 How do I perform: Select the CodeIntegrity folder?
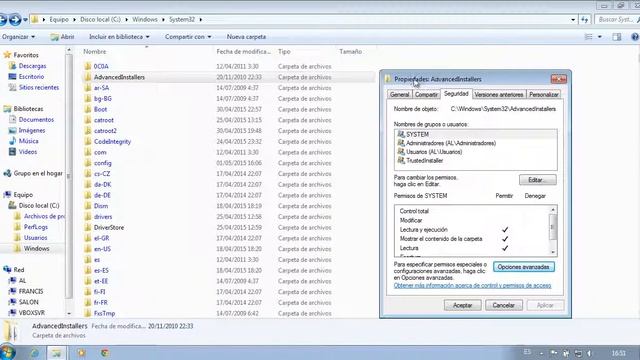click(112, 142)
